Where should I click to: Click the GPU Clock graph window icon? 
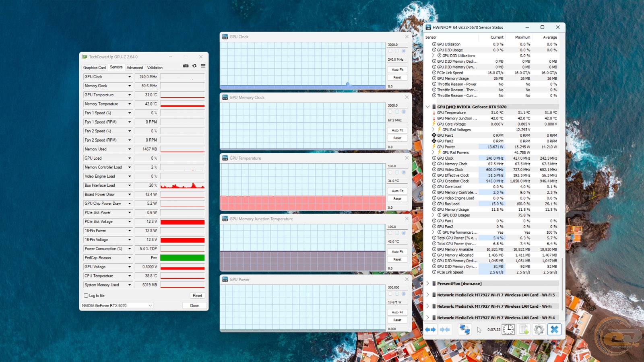[225, 37]
